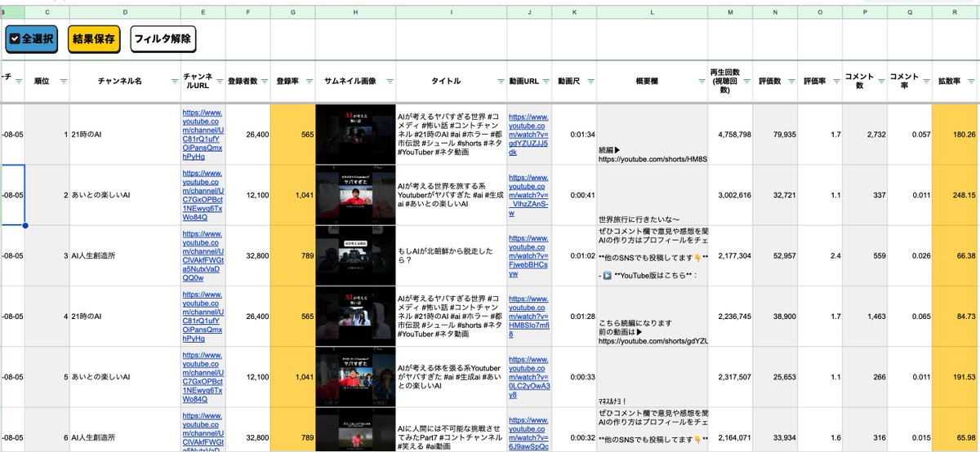Select the column R header letter
This screenshot has height=452, width=980.
955,13
